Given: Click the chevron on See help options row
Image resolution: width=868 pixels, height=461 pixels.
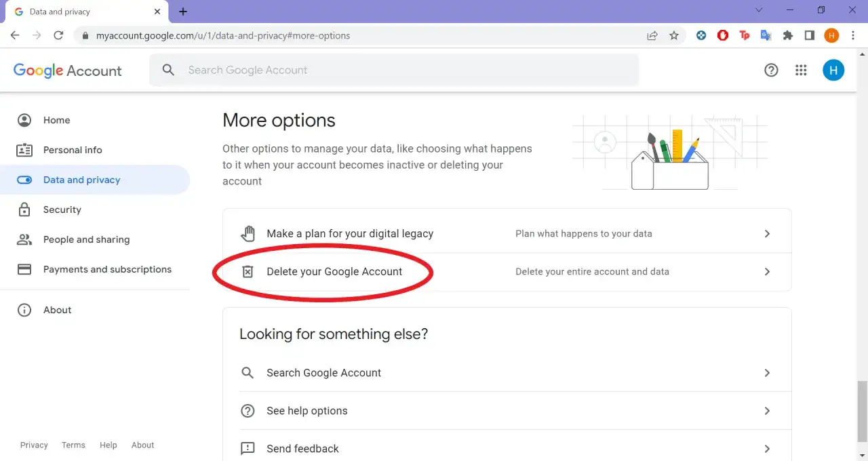Looking at the screenshot, I should pyautogui.click(x=767, y=411).
